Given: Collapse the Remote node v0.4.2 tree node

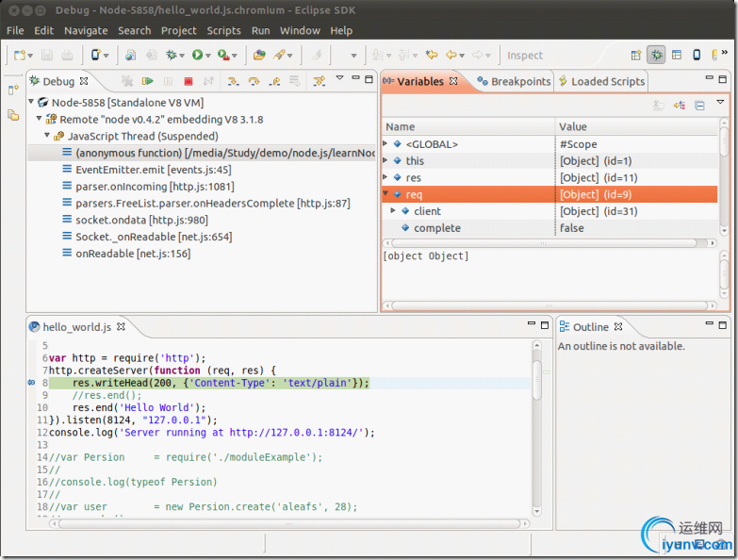Looking at the screenshot, I should point(39,119).
